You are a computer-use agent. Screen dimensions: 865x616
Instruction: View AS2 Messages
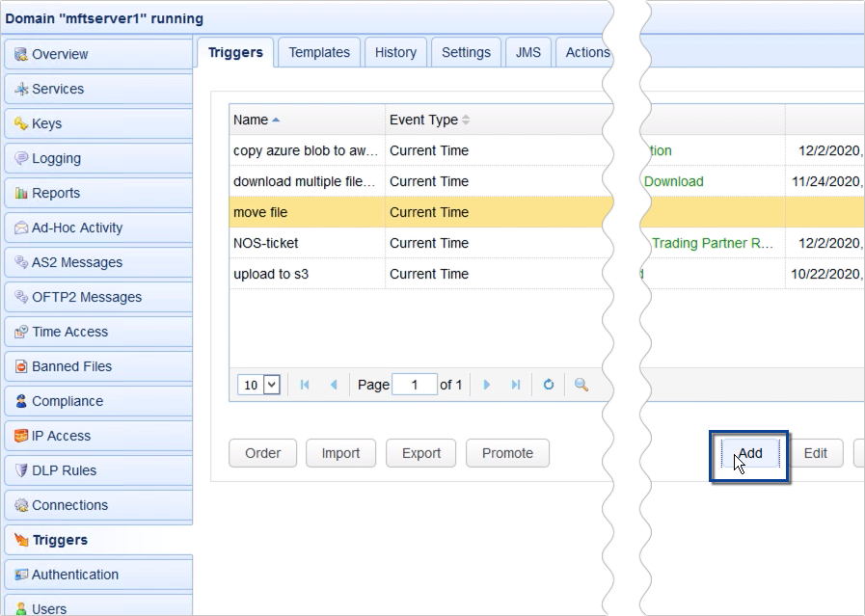click(75, 262)
